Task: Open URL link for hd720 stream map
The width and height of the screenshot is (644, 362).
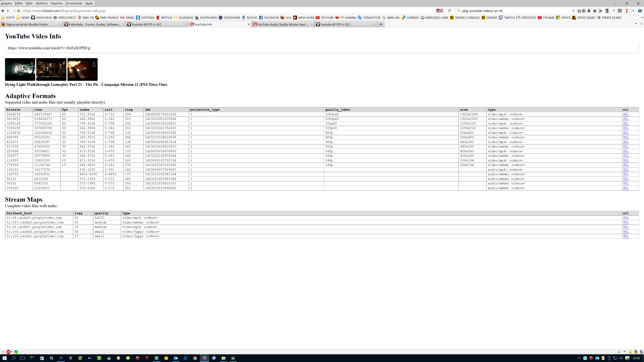Action: pyautogui.click(x=625, y=218)
